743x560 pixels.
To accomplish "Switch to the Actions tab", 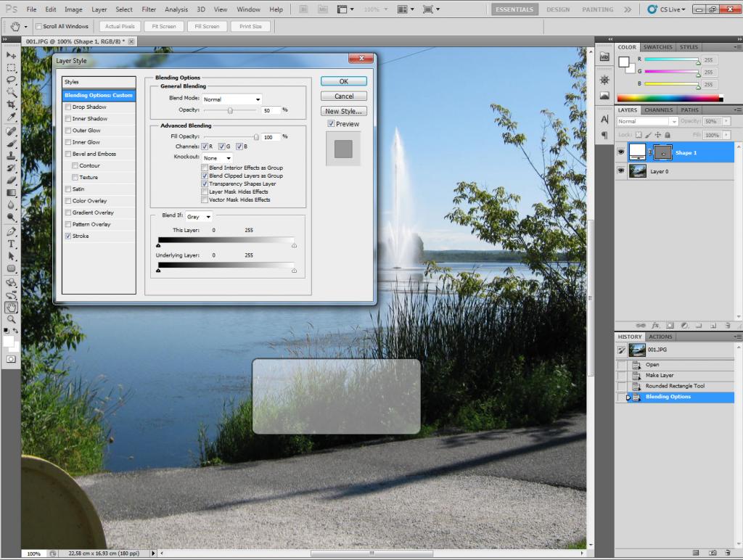I will [x=660, y=337].
